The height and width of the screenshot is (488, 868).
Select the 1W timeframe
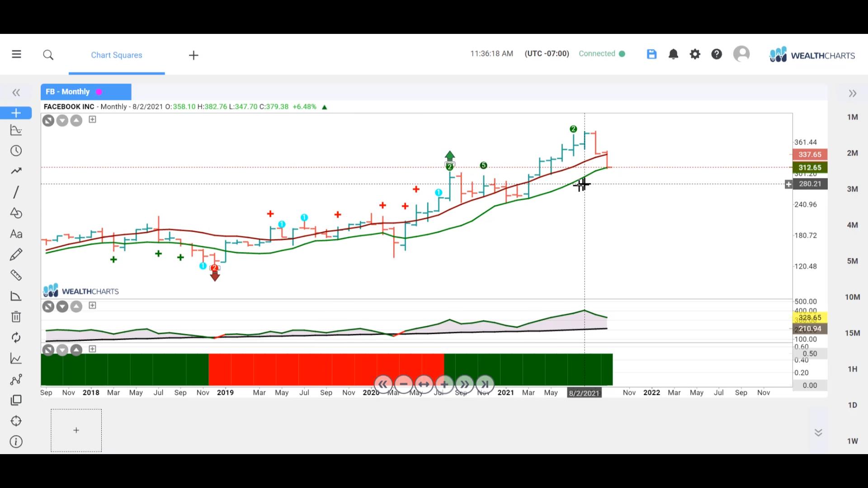[852, 441]
